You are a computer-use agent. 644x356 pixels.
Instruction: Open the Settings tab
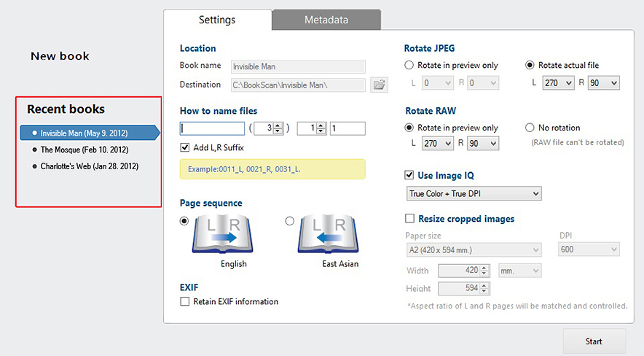(217, 20)
